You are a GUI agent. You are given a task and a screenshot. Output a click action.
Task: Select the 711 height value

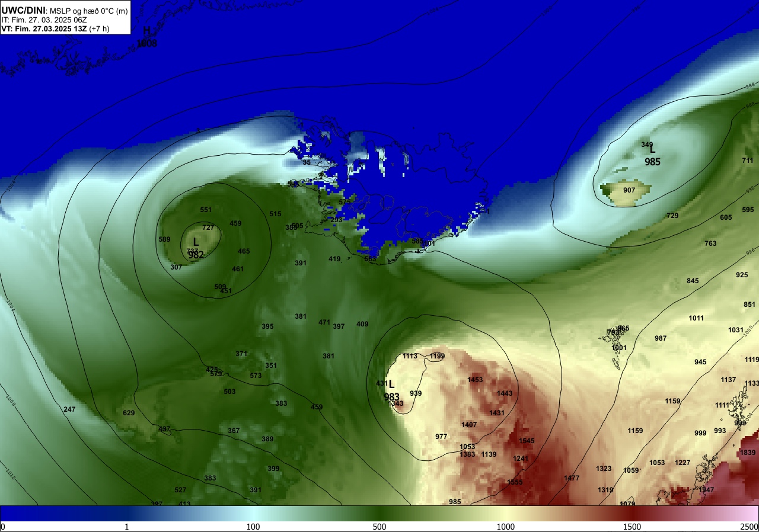748,161
